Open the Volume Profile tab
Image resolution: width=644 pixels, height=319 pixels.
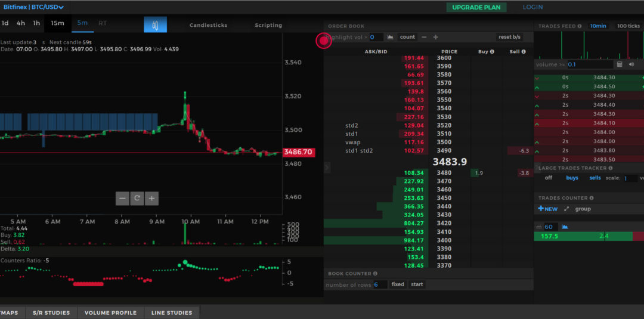coord(110,312)
